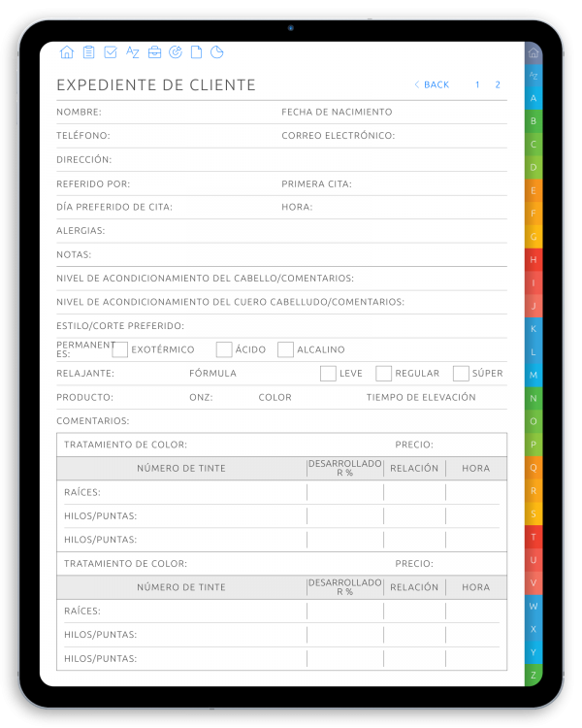This screenshot has width=582, height=728.
Task: Go to letter V tab
Action: (x=533, y=582)
